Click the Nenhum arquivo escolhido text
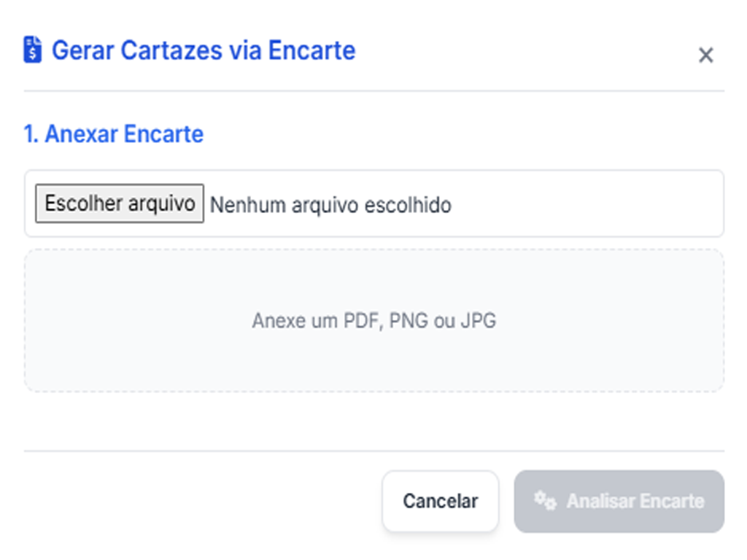This screenshot has width=747, height=560. tap(330, 205)
